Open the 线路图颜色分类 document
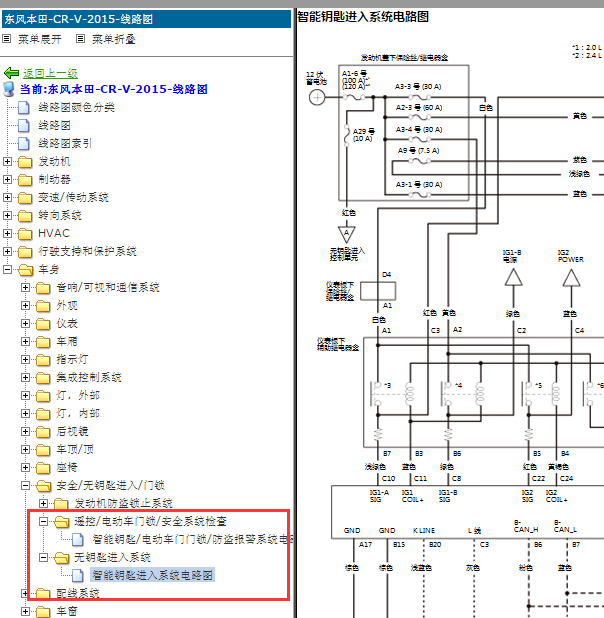604x618 pixels. pyautogui.click(x=76, y=107)
